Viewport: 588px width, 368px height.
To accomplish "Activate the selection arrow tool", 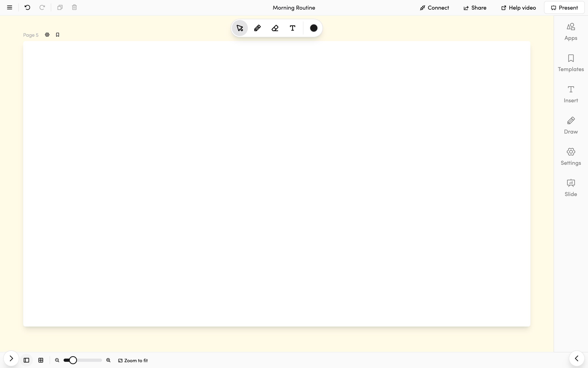I will [x=240, y=28].
